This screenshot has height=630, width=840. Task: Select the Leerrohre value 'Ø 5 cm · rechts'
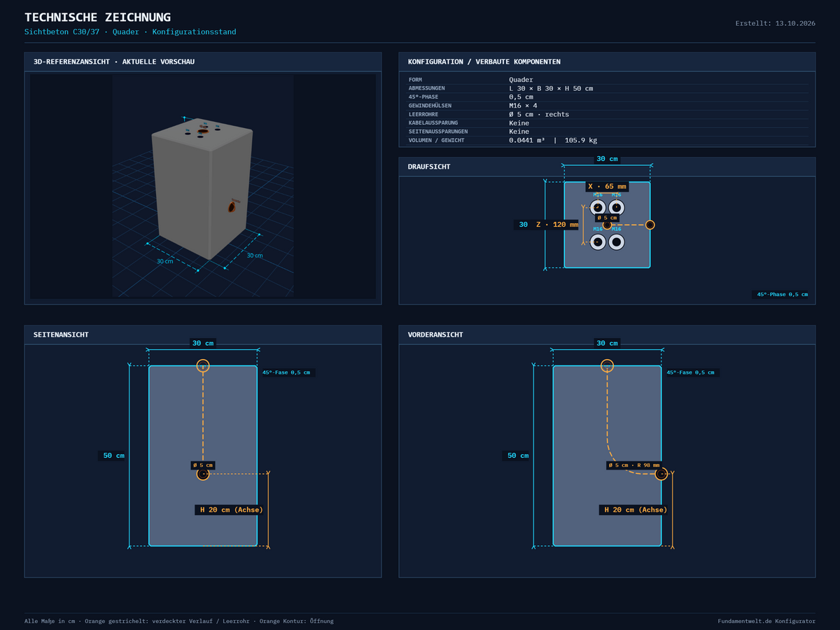(x=539, y=114)
